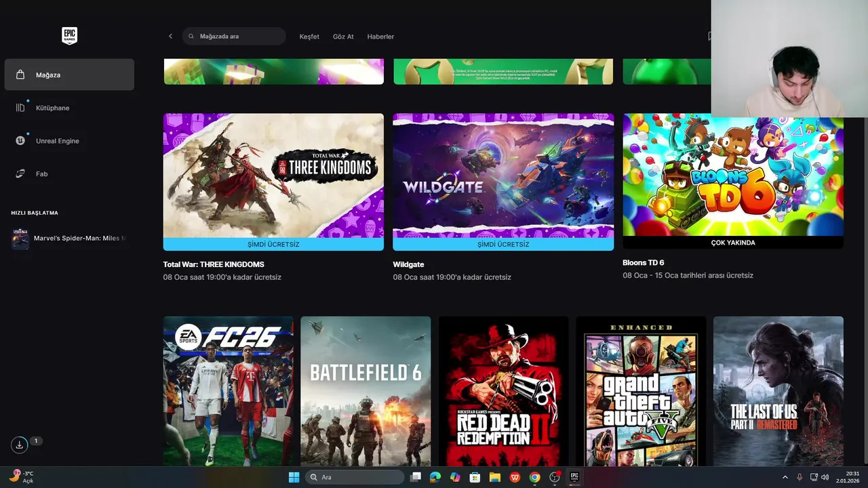Click the HIZLI BAŞLATMA heading
The height and width of the screenshot is (488, 868).
tap(35, 213)
